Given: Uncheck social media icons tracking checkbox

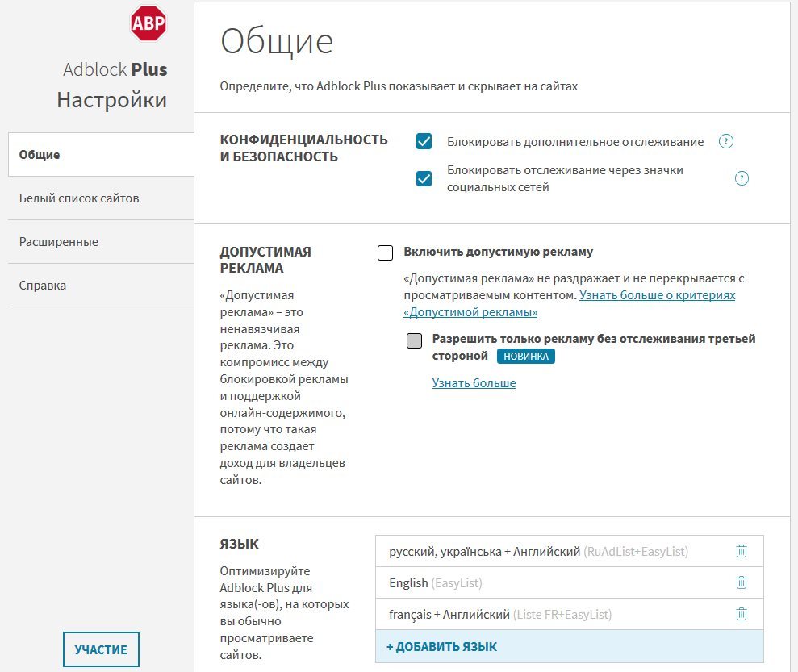Looking at the screenshot, I should [x=424, y=178].
